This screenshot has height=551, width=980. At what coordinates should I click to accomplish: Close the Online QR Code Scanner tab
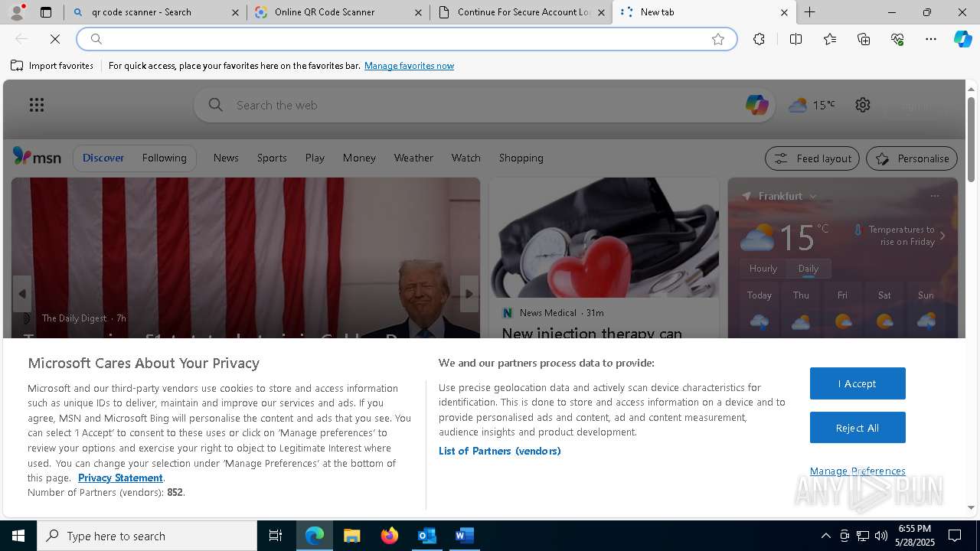coord(418,12)
